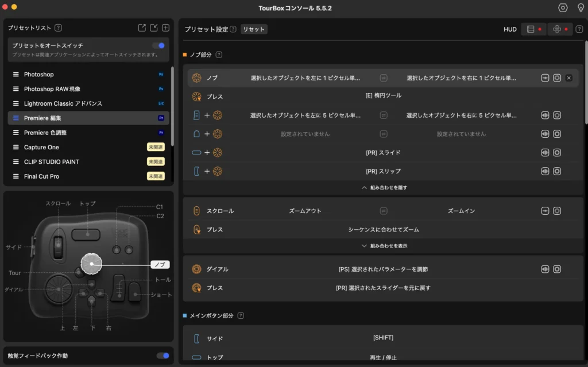Add a new preset with the plus icon
This screenshot has width=588, height=367.
point(165,27)
